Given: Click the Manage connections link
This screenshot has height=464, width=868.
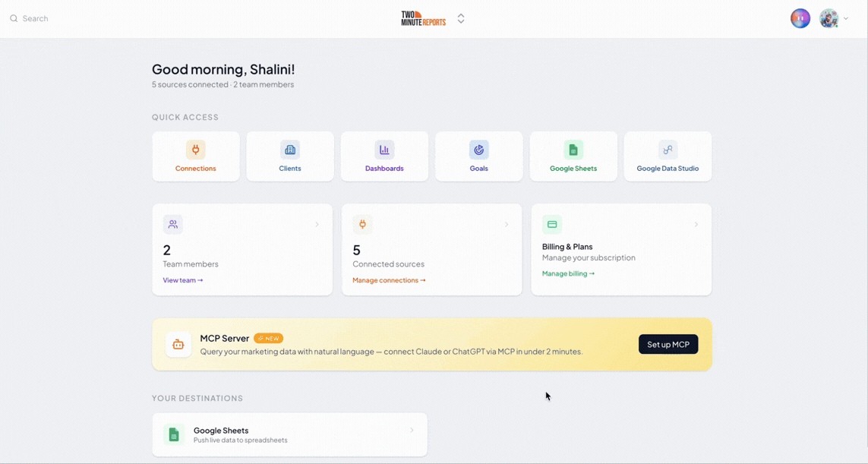Looking at the screenshot, I should 389,280.
